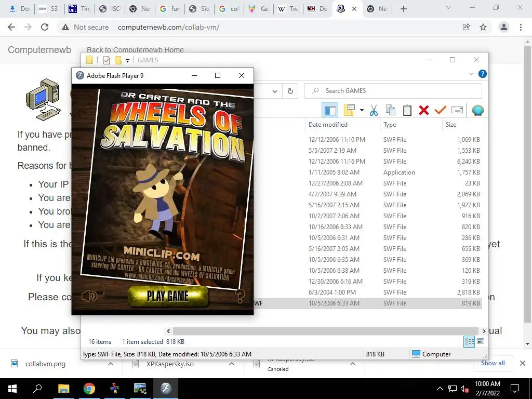Click the Adobe Flash Player 9 title icon

click(80, 75)
